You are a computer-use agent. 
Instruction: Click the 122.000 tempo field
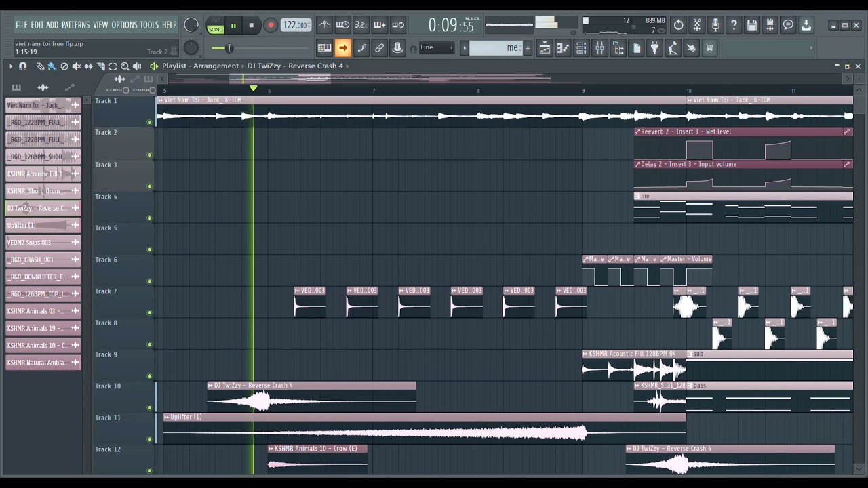click(296, 26)
